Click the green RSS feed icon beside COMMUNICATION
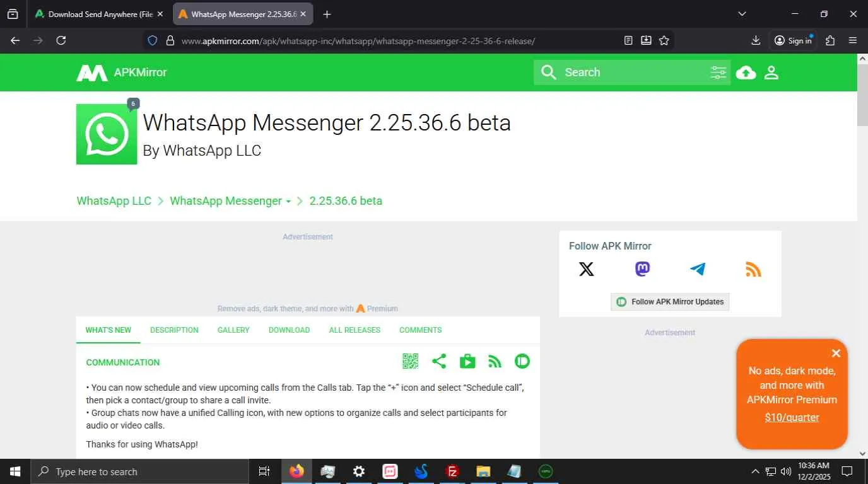868x484 pixels. coord(495,361)
